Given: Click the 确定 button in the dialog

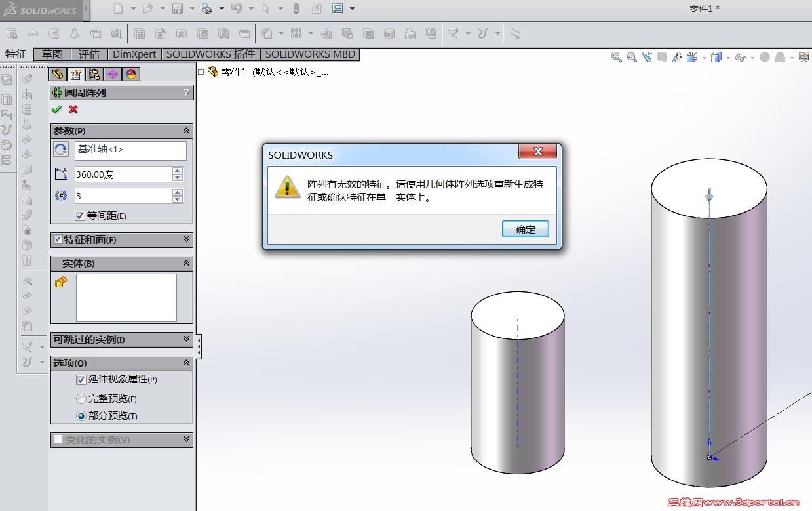Looking at the screenshot, I should [x=526, y=229].
